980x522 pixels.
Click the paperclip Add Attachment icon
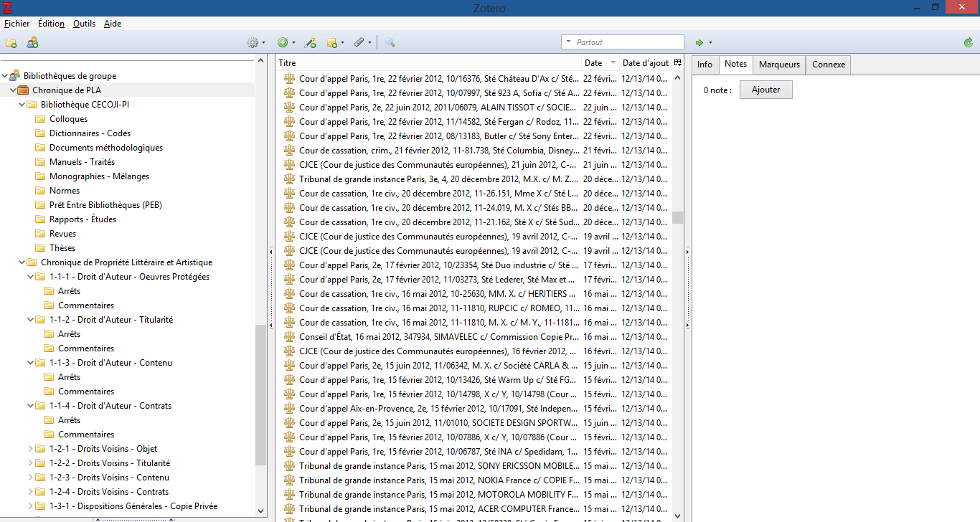(359, 43)
